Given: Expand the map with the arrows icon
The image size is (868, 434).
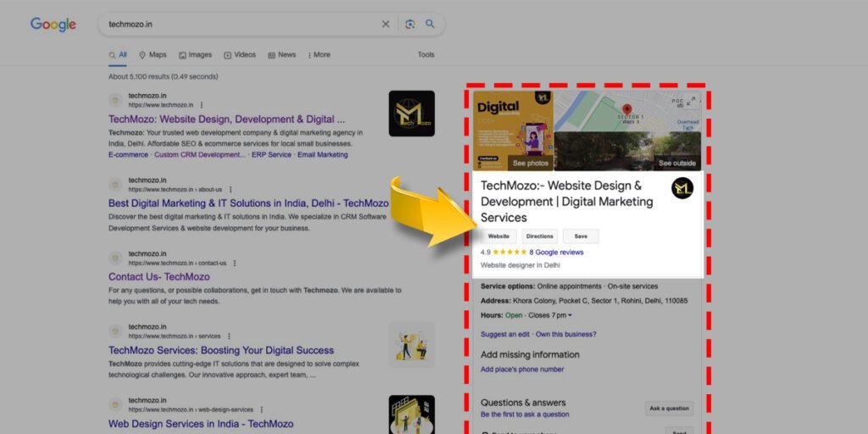Looking at the screenshot, I should [x=692, y=102].
